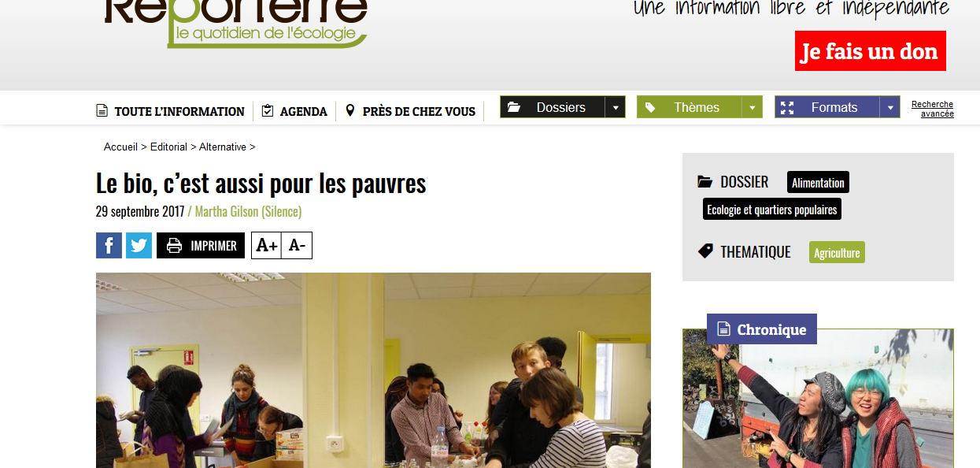The height and width of the screenshot is (468, 980).
Task: Click the red Je fais un don button
Action: point(870,51)
